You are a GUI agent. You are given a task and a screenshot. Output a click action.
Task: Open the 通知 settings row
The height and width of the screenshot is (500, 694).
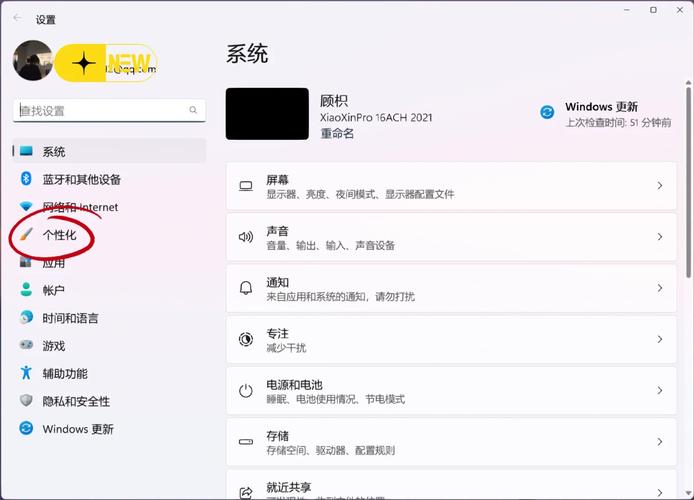point(451,288)
